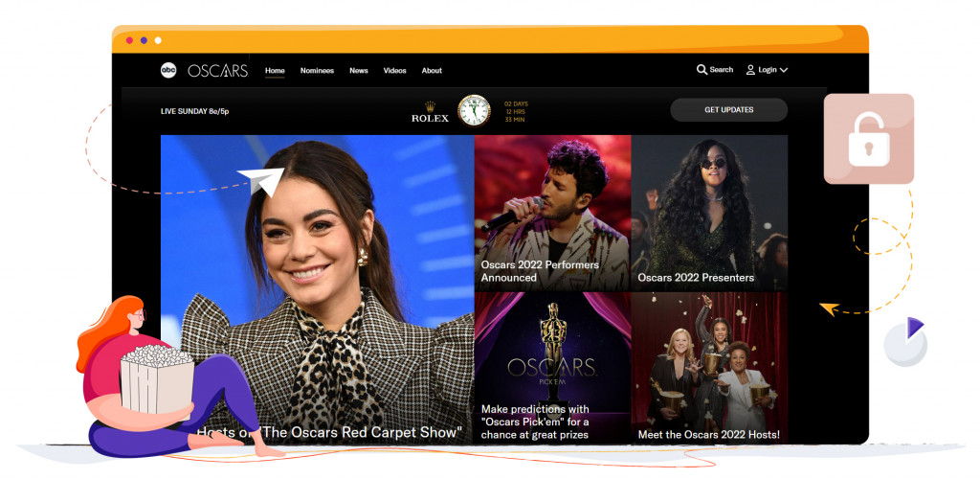The image size is (980, 479).
Task: Open the About nav item
Action: click(432, 71)
